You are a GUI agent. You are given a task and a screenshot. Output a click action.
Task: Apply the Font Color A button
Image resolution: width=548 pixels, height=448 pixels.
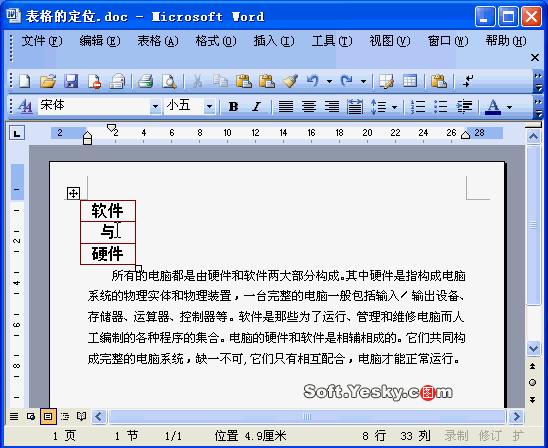(493, 107)
